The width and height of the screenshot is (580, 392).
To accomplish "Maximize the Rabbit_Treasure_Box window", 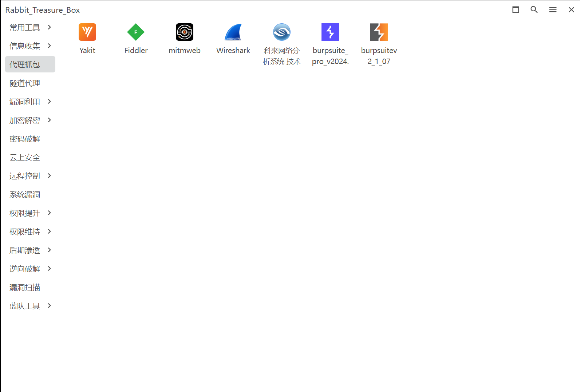I will (x=516, y=10).
